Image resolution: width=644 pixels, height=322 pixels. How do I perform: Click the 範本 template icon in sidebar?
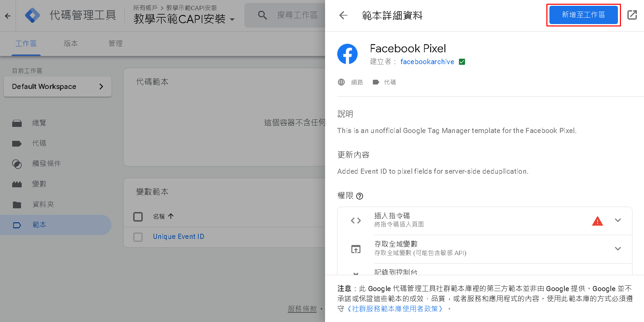17,225
